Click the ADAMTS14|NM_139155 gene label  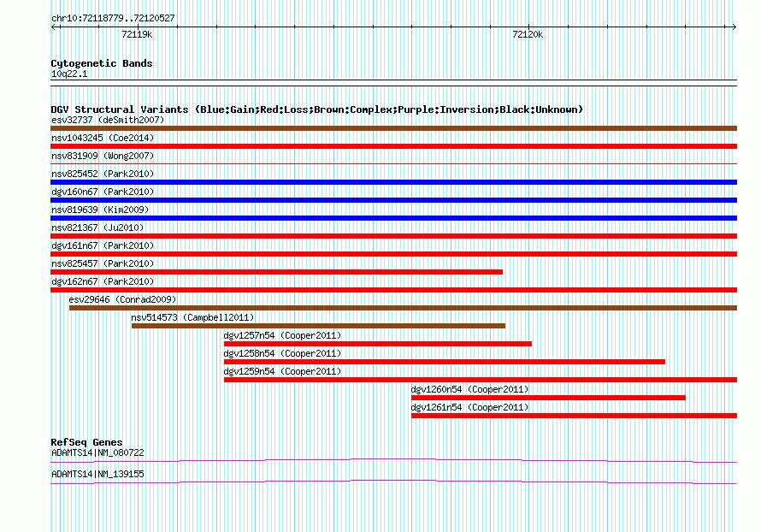(x=97, y=474)
